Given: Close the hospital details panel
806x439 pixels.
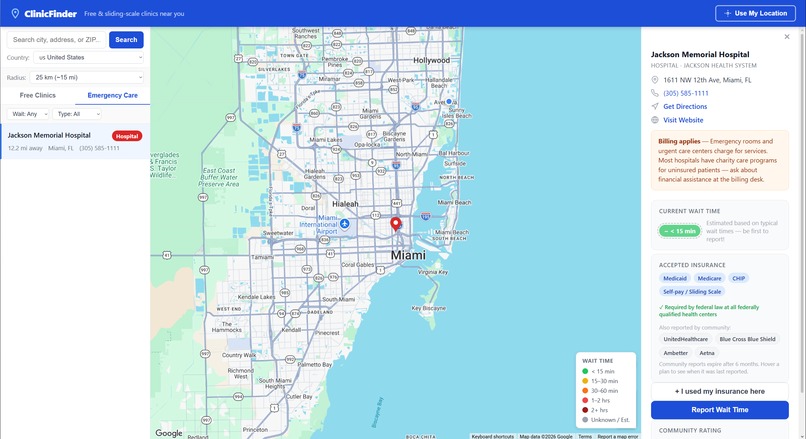Looking at the screenshot, I should [x=786, y=37].
